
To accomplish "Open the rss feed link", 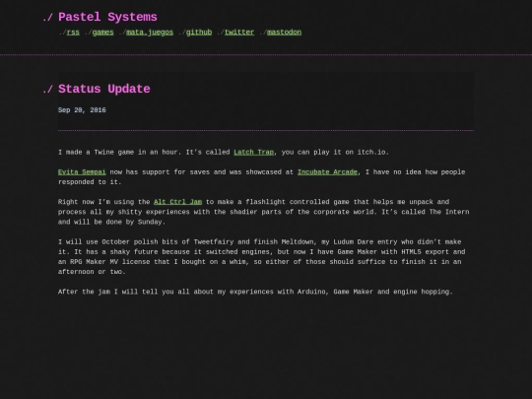I will click(x=73, y=33).
